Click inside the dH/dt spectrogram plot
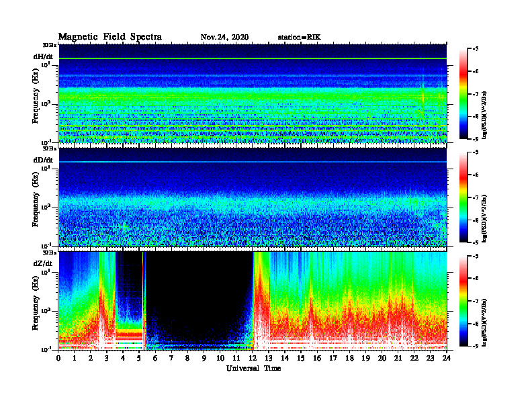Screen dimensions: 532x411 click(x=253, y=93)
